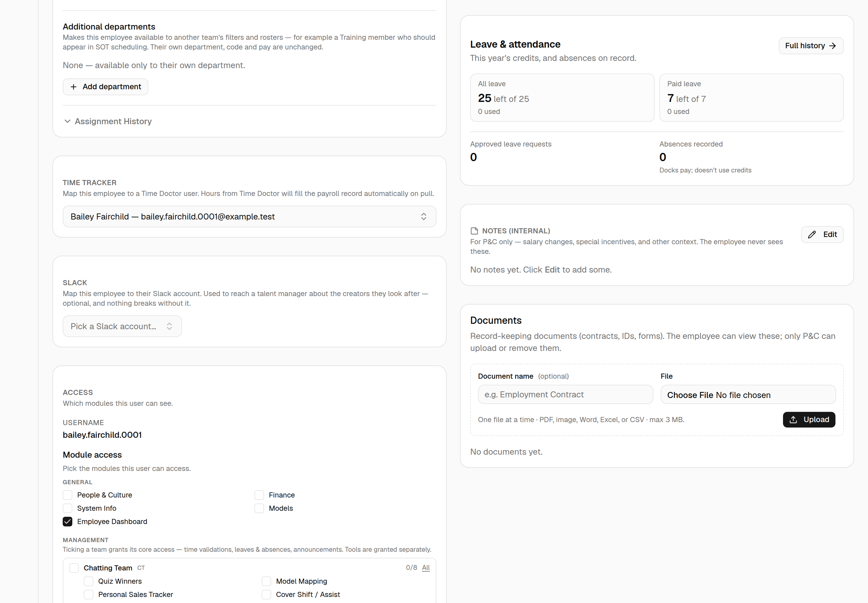The width and height of the screenshot is (868, 603).
Task: Click the 0/8 tools counter
Action: (x=411, y=567)
